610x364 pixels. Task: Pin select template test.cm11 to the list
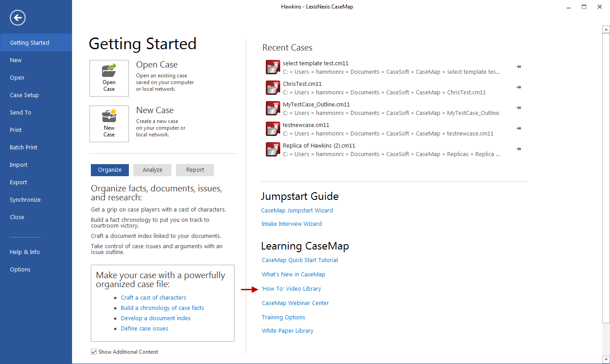[519, 67]
